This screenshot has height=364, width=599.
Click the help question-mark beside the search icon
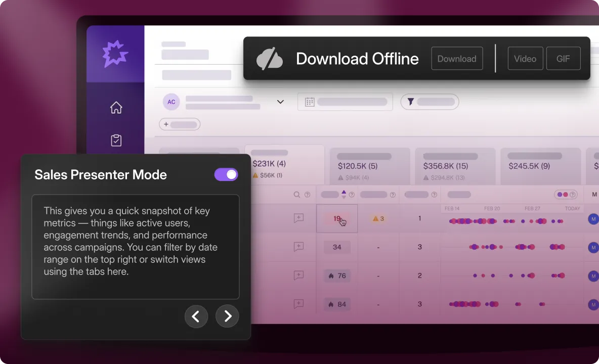coord(307,194)
